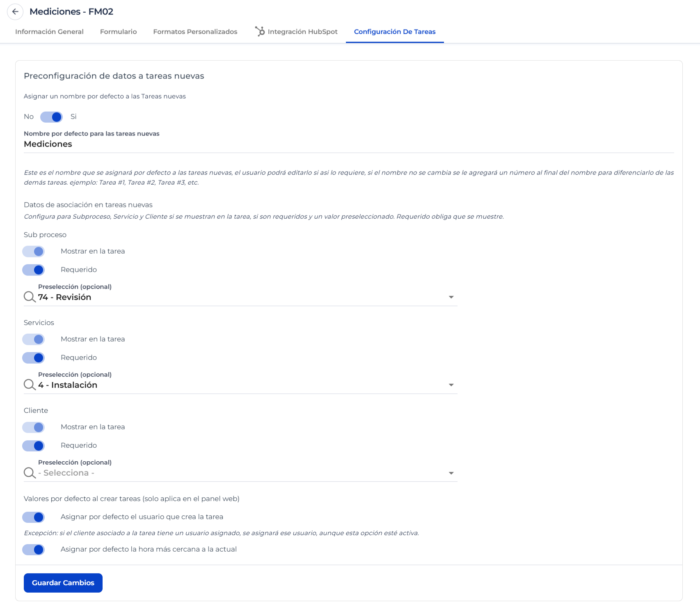
Task: Toggle default task name No/Si switch
Action: point(51,117)
